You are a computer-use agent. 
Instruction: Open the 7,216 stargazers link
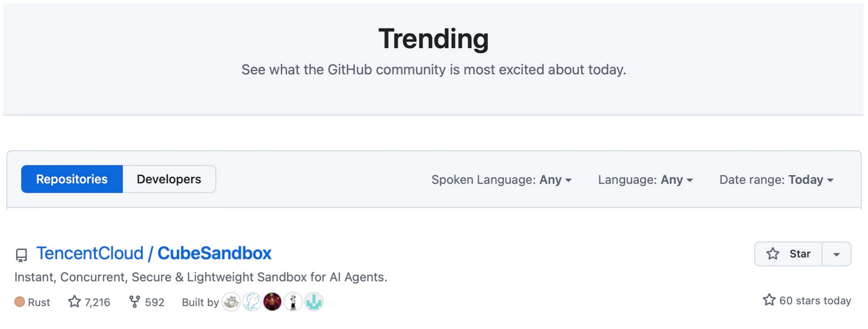click(89, 302)
